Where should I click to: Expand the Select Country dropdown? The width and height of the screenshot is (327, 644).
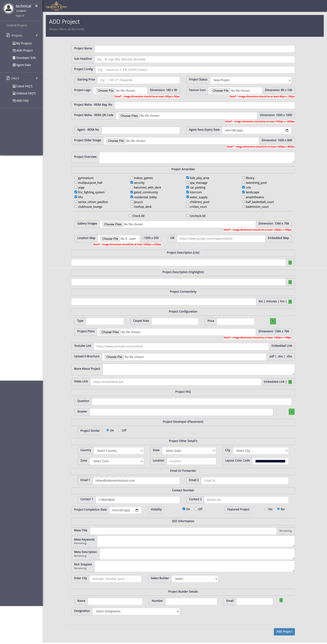[x=119, y=451]
